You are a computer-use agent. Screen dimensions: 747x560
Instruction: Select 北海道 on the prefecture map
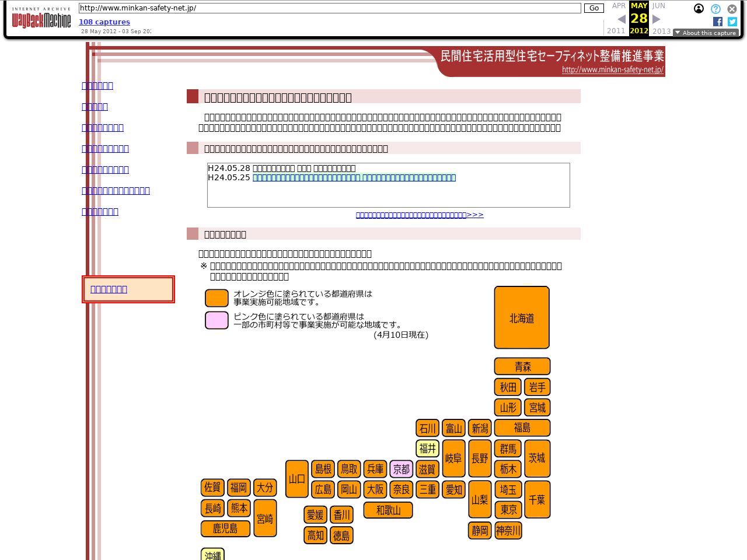(522, 317)
